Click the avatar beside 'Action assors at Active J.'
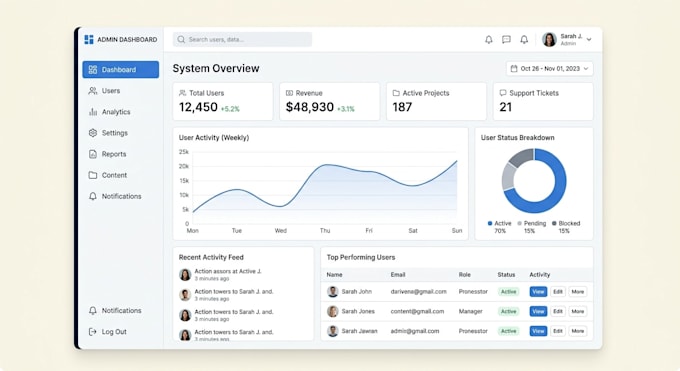Screen dimensions: 680x371 click(x=185, y=275)
